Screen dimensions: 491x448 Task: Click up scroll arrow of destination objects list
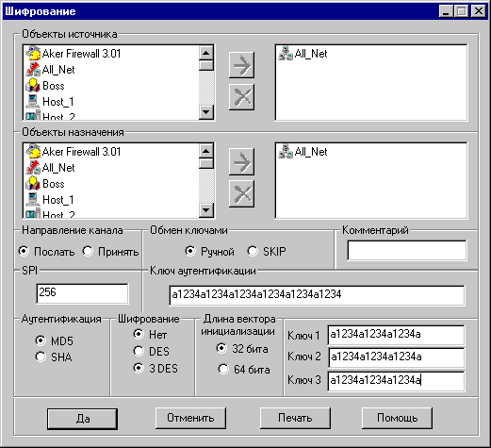[x=206, y=151]
